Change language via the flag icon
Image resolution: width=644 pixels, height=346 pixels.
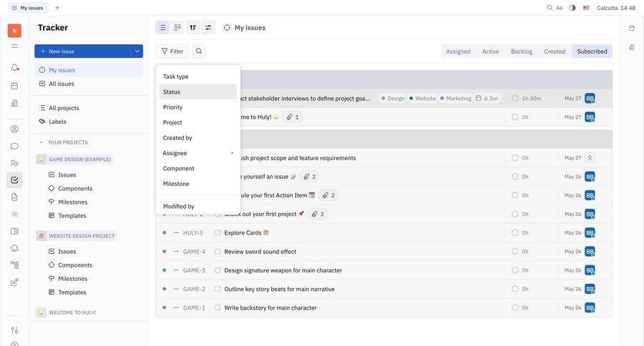[586, 8]
